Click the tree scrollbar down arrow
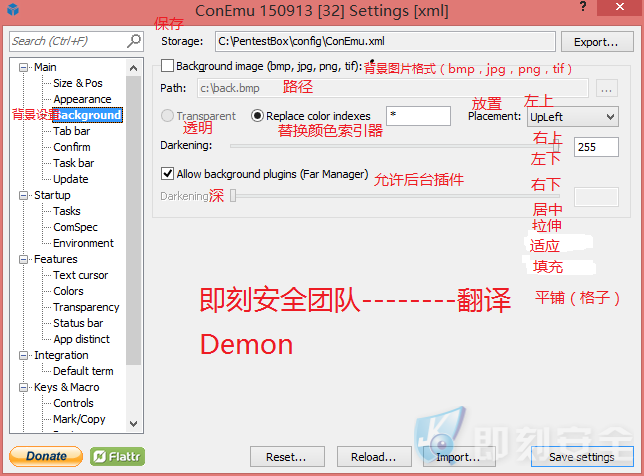644x476 pixels. pyautogui.click(x=133, y=423)
